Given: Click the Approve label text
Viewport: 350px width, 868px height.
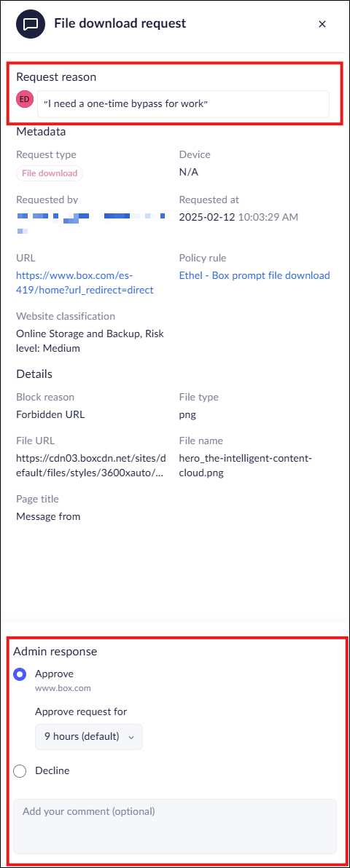Looking at the screenshot, I should [55, 674].
